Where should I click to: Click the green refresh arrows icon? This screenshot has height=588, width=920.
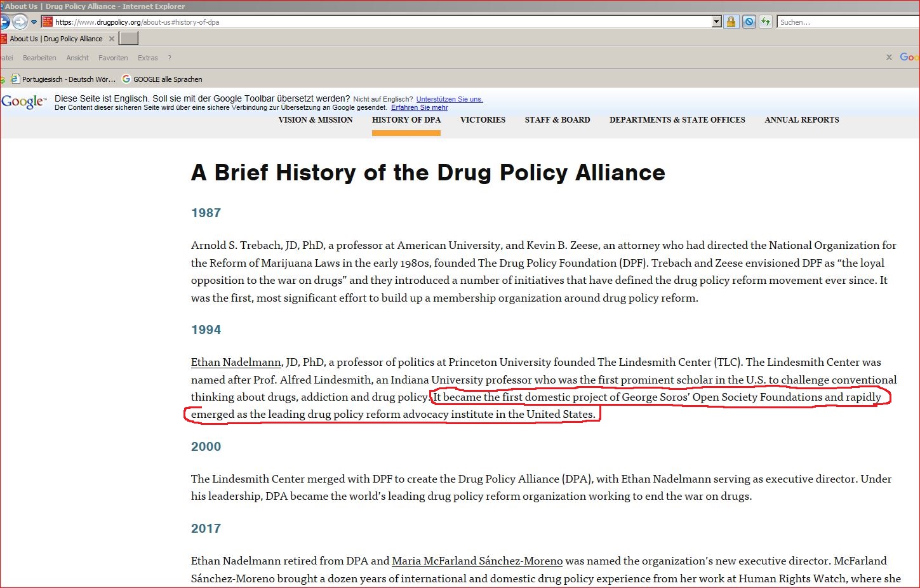(766, 22)
